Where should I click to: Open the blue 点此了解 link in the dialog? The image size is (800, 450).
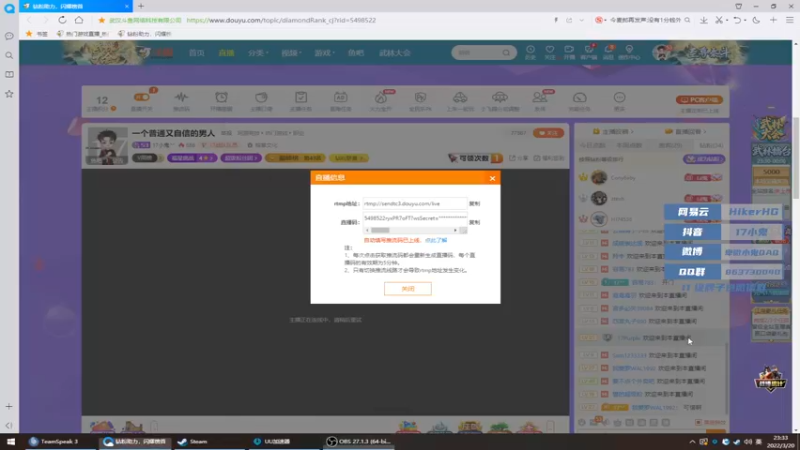[x=436, y=240]
